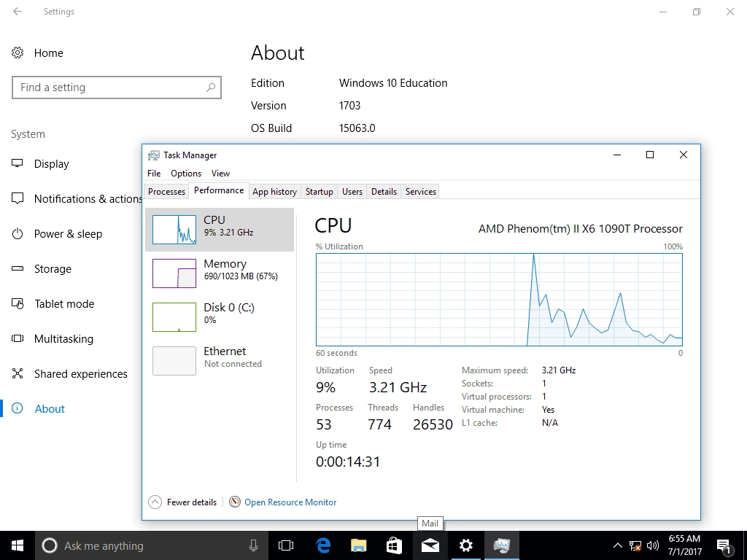The width and height of the screenshot is (747, 560).
Task: Open Mail app from taskbar
Action: tap(430, 545)
